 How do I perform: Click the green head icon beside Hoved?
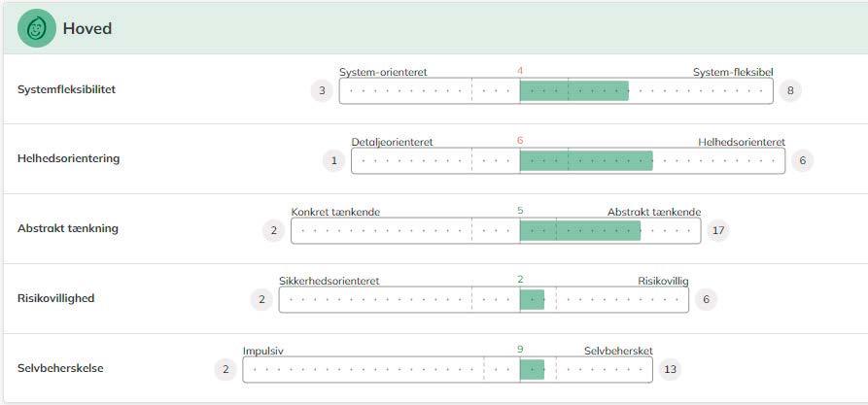coord(36,28)
